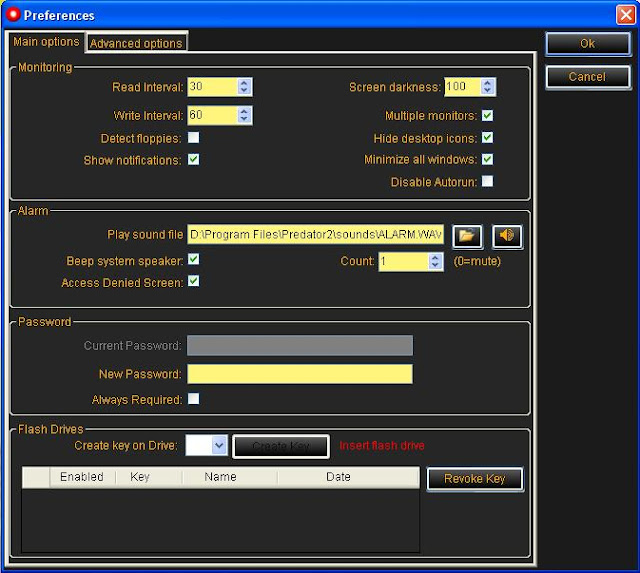Confirm settings with Ok button
The height and width of the screenshot is (573, 640).
click(x=588, y=43)
